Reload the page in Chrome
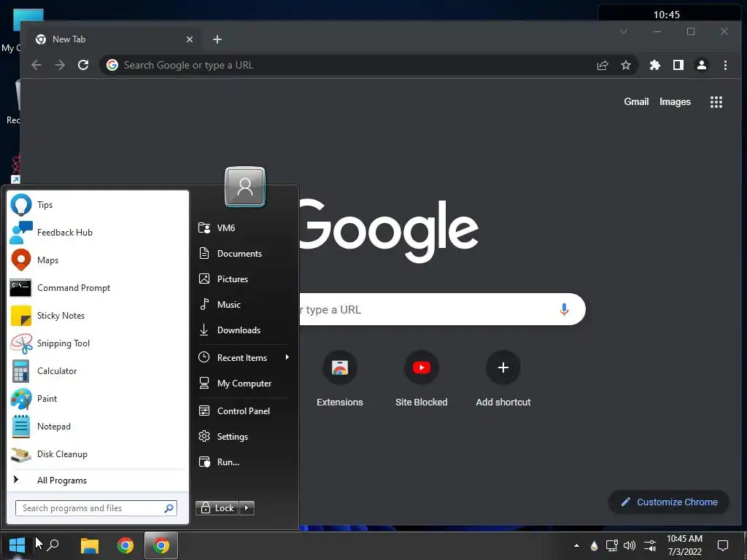The width and height of the screenshot is (747, 560). click(83, 65)
